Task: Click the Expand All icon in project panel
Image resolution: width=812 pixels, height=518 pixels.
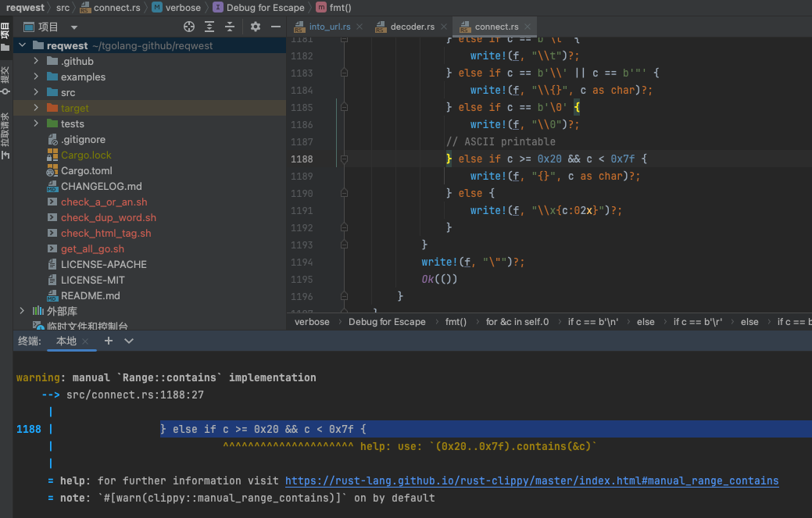Action: pyautogui.click(x=209, y=27)
